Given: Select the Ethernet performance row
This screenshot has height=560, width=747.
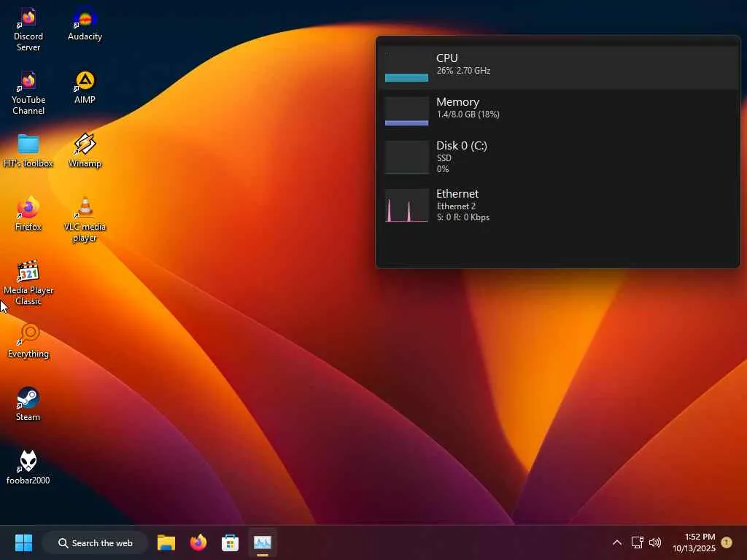Looking at the screenshot, I should pos(558,205).
